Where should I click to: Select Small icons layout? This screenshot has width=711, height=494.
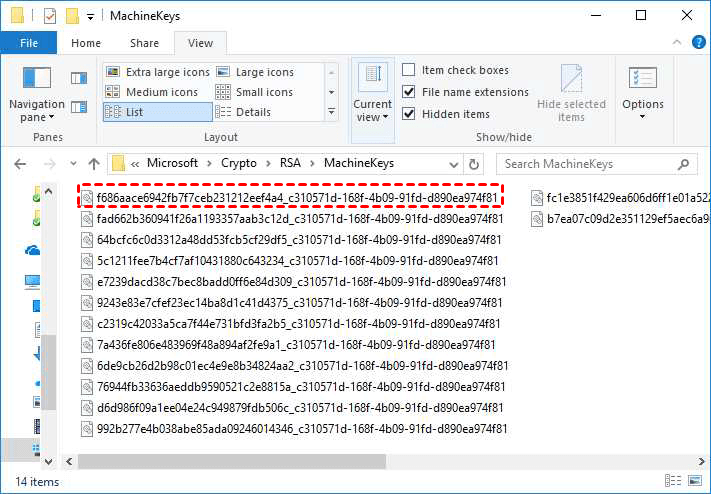(254, 92)
